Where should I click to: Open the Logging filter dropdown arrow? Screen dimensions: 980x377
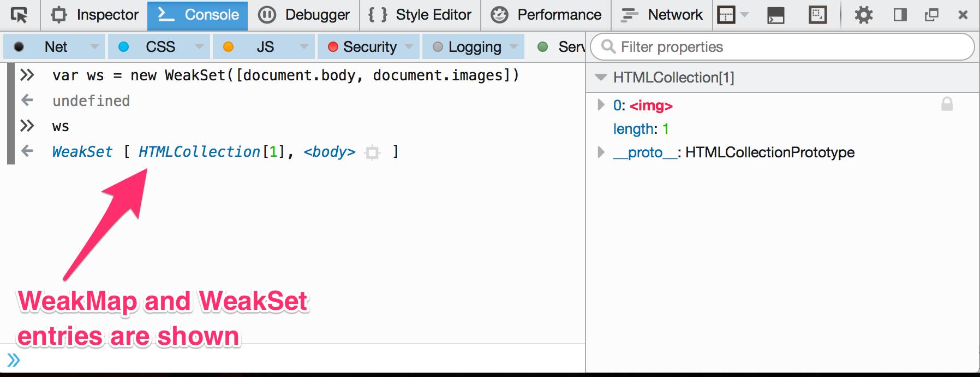(513, 47)
